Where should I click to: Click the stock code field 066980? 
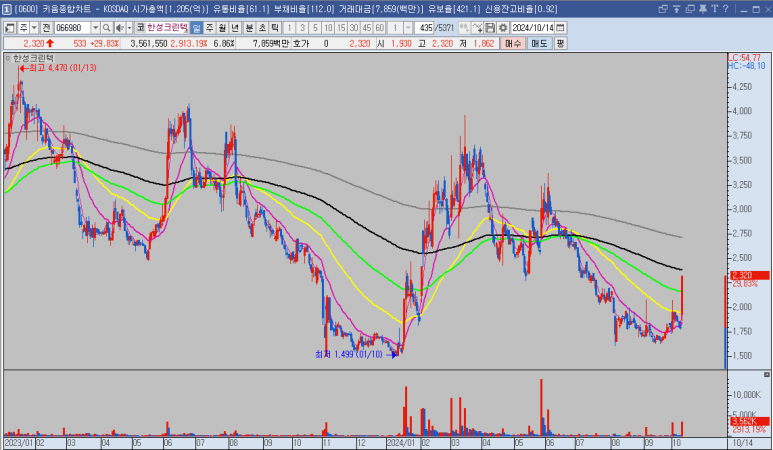coord(72,28)
